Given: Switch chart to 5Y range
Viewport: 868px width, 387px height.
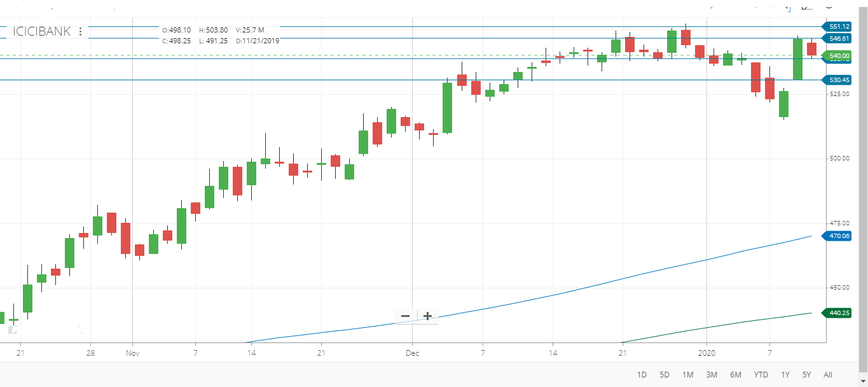Looking at the screenshot, I should tap(806, 374).
